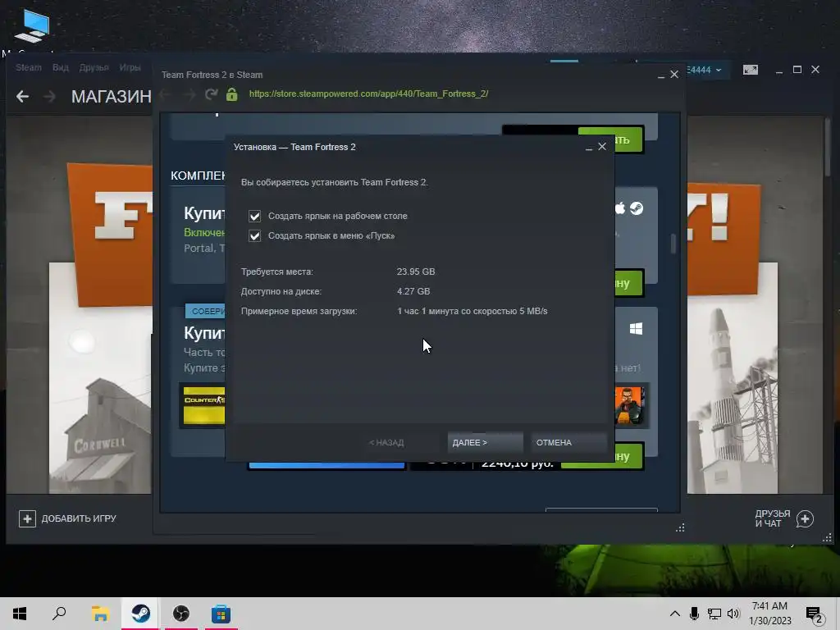Viewport: 840px width, 630px height.
Task: Click the Steam platform icon in store page
Action: (x=637, y=208)
